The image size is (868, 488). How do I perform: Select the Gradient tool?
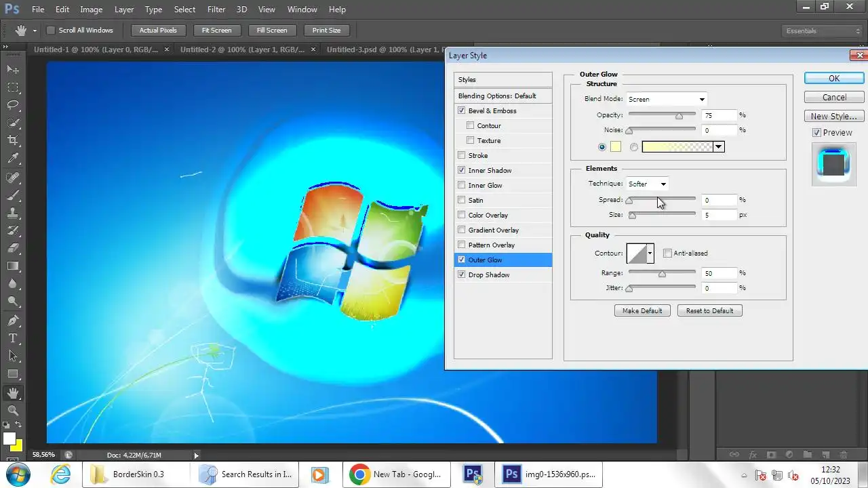[13, 266]
